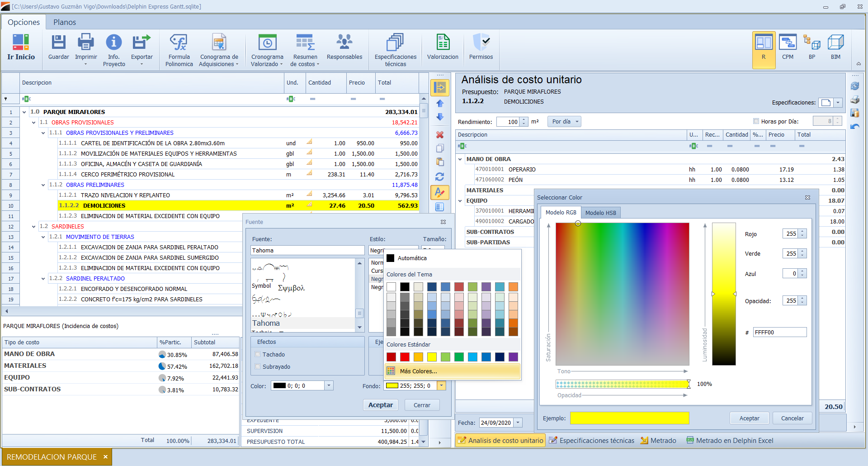Click the hex color code field
The width and height of the screenshot is (868, 466).
click(x=779, y=333)
